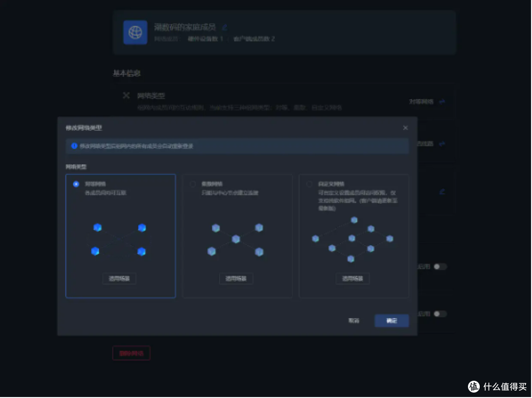Click the 对等网络 value text in the network type row
The width and height of the screenshot is (532, 398).
pos(421,102)
